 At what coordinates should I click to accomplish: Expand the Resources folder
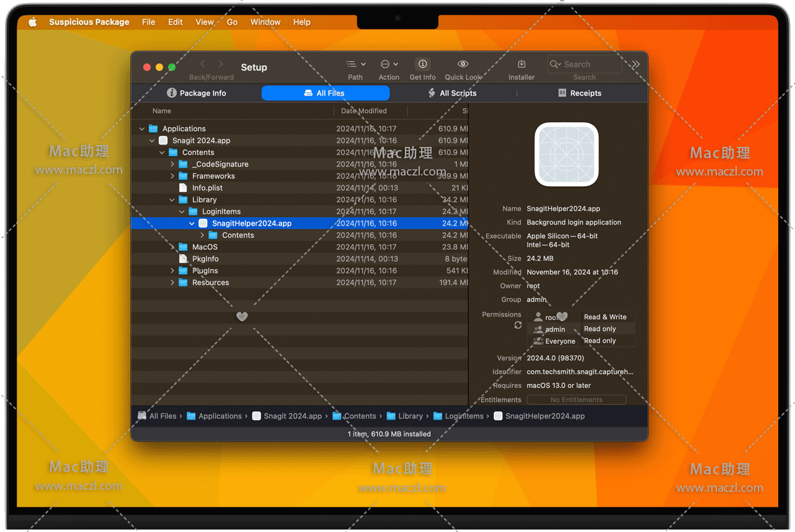tap(172, 283)
